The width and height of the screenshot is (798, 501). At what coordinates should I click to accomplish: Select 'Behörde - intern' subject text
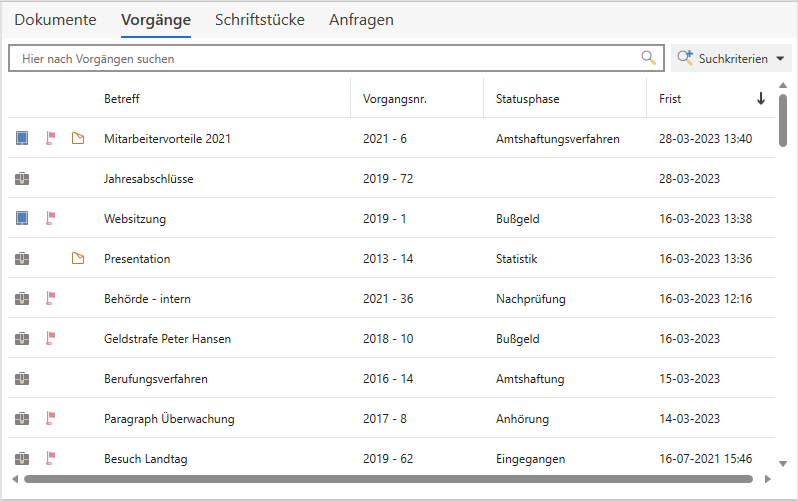click(147, 299)
